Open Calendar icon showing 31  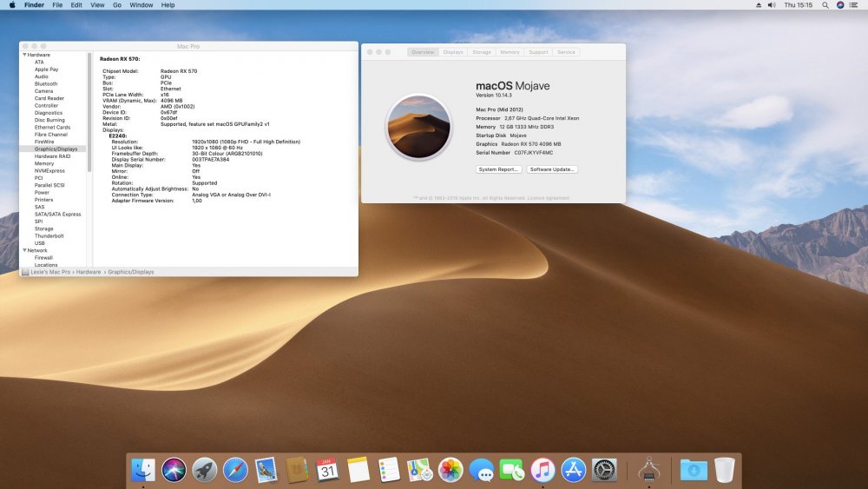[x=328, y=470]
